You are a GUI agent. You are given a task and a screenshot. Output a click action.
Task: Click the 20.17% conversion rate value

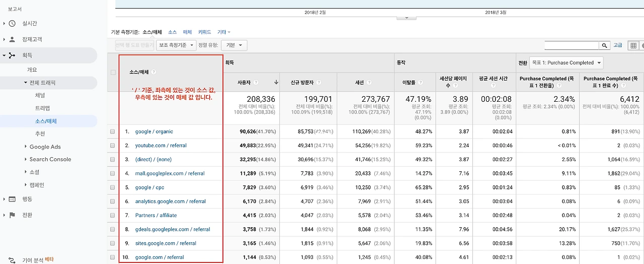pos(567,229)
